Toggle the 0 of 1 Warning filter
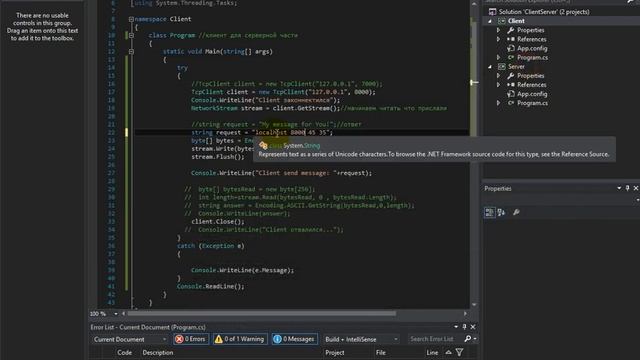The image size is (640, 360). click(239, 339)
